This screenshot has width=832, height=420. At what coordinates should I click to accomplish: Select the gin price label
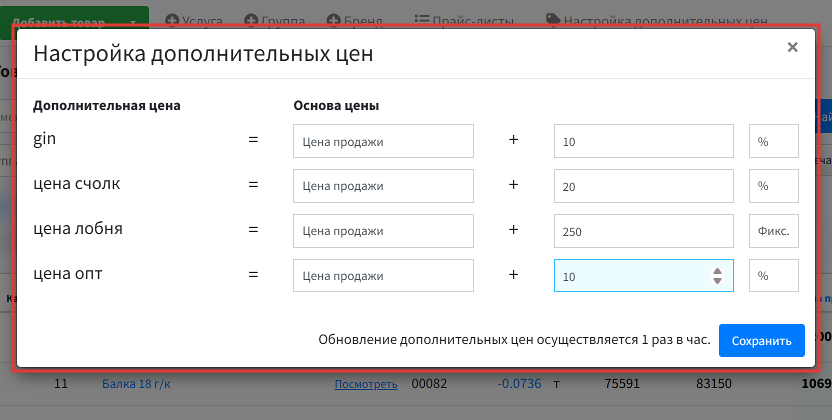45,139
